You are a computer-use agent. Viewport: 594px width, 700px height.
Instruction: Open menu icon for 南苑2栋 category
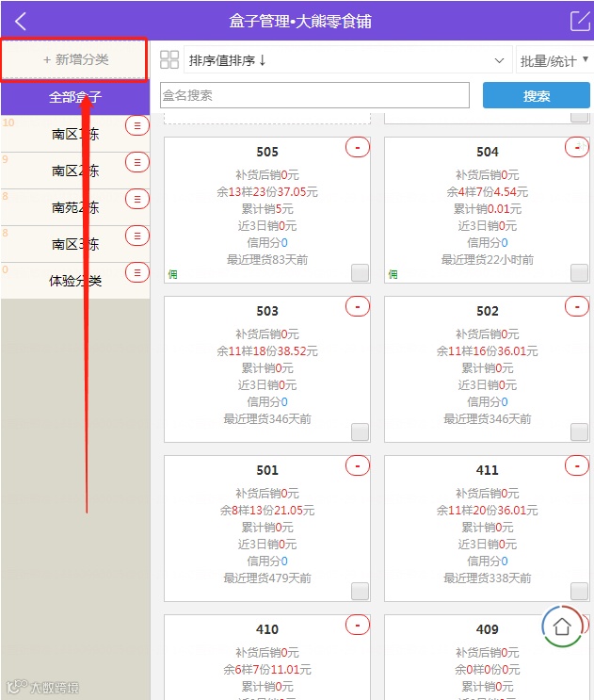pyautogui.click(x=136, y=199)
